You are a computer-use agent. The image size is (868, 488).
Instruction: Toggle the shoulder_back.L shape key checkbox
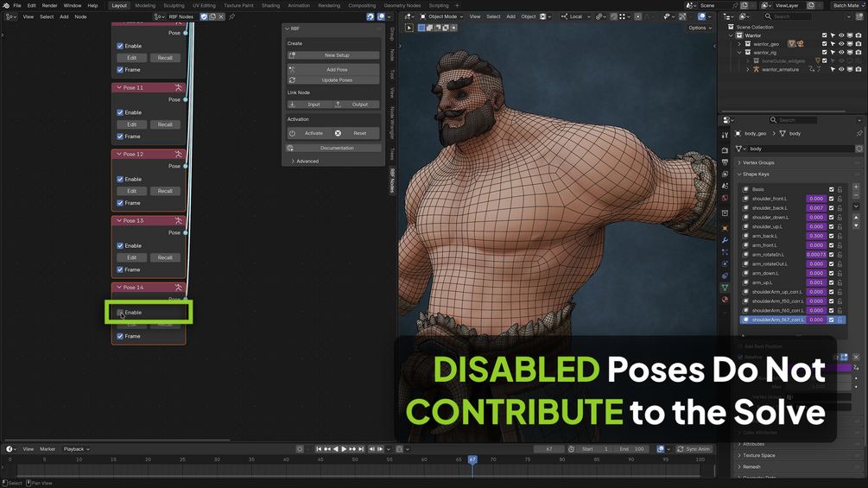coord(832,208)
